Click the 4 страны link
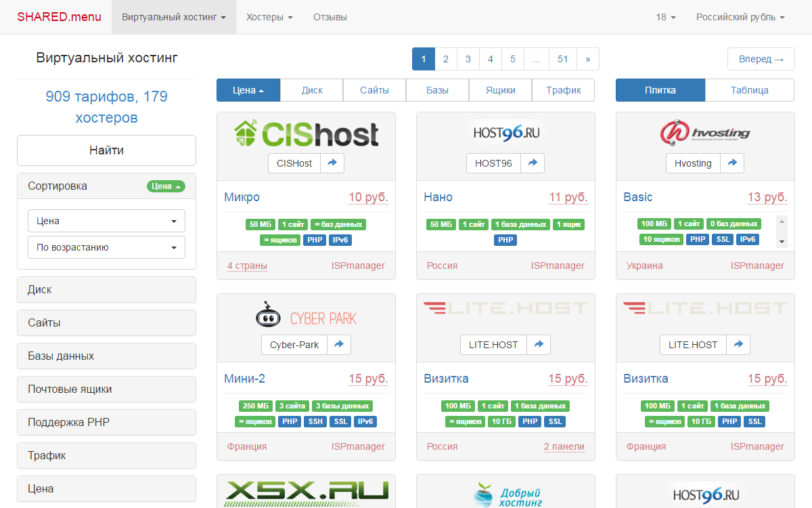This screenshot has width=812, height=508. (x=248, y=266)
